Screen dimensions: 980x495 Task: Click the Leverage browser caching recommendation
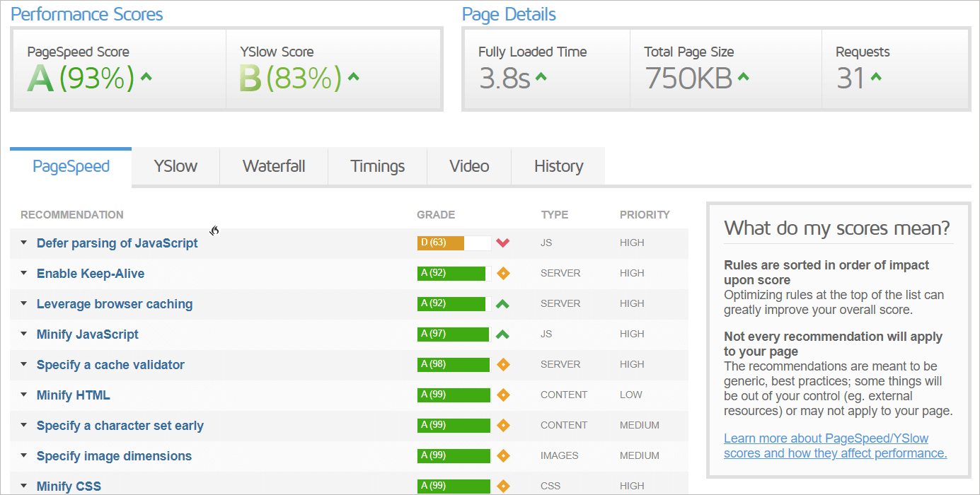(x=115, y=304)
